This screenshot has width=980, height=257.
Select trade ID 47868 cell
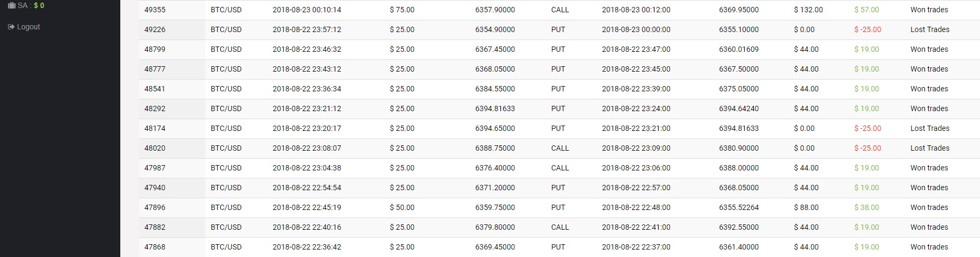click(155, 247)
